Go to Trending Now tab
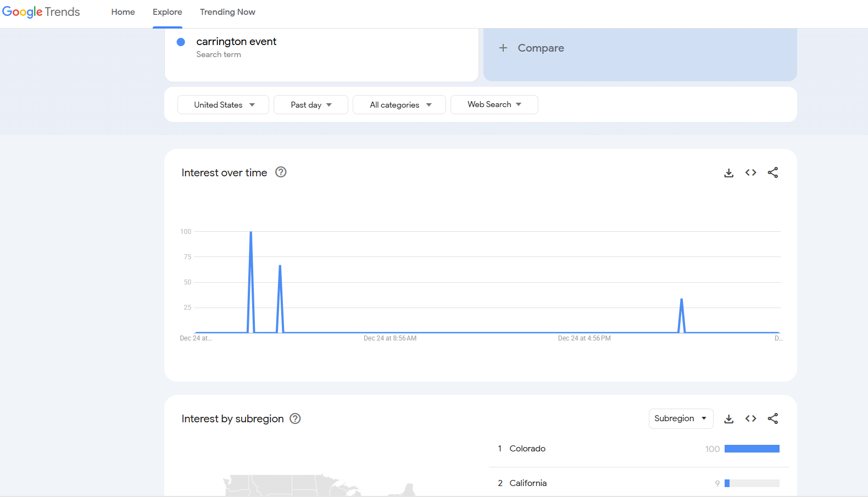Screen dimensions: 868x497 pos(227,12)
